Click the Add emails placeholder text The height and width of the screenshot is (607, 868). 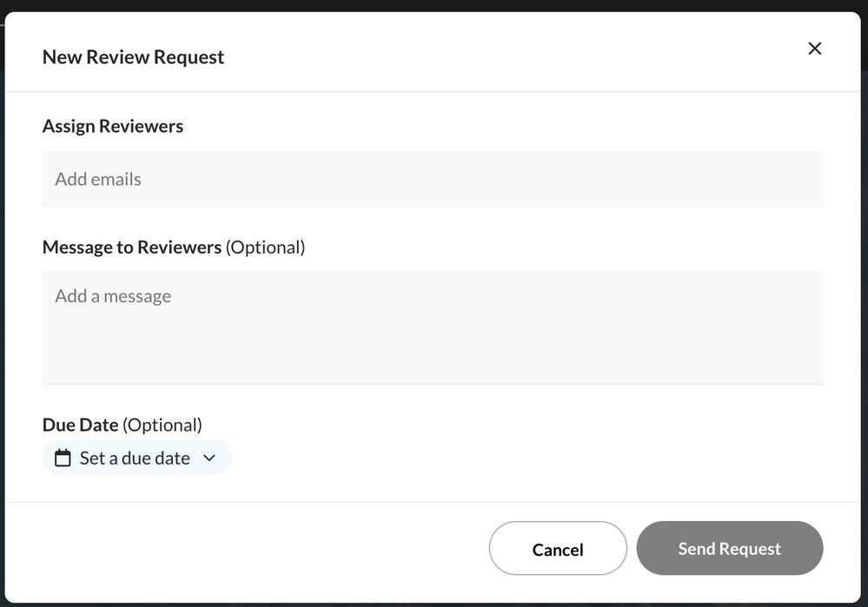pos(98,180)
